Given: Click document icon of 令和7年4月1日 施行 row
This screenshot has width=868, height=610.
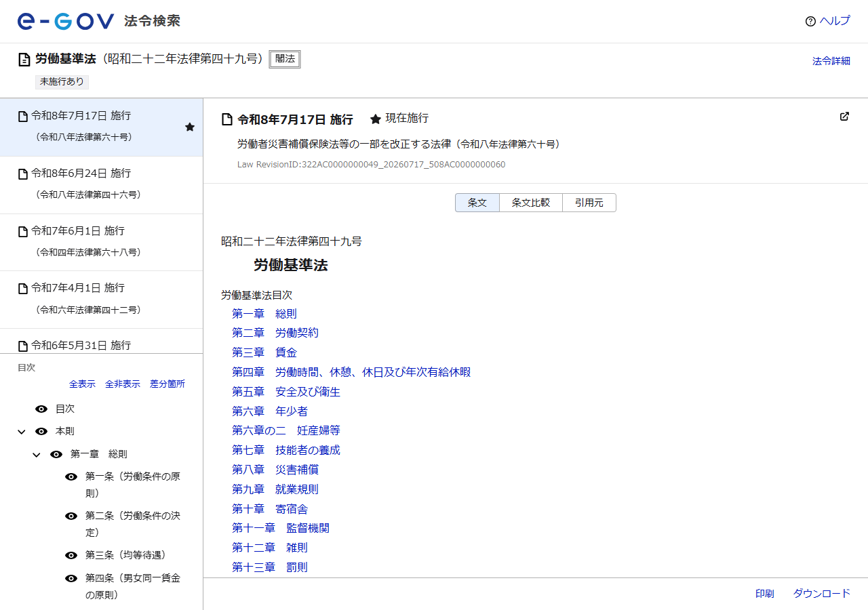Looking at the screenshot, I should pos(22,289).
